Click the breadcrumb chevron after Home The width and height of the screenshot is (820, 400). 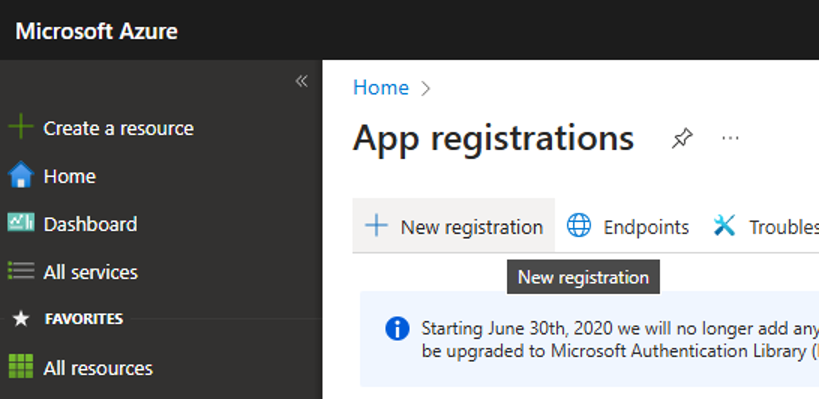point(426,88)
